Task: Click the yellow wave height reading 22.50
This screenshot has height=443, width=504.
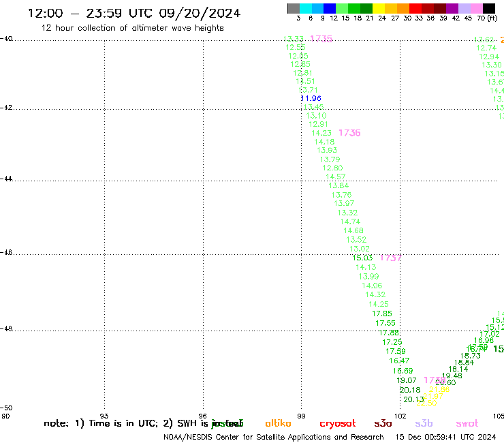Action: point(426,403)
